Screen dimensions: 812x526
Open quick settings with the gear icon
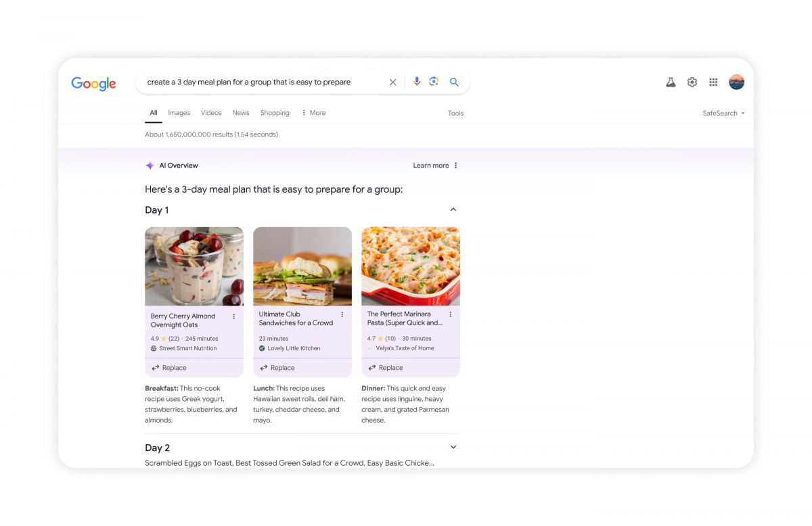pyautogui.click(x=692, y=82)
